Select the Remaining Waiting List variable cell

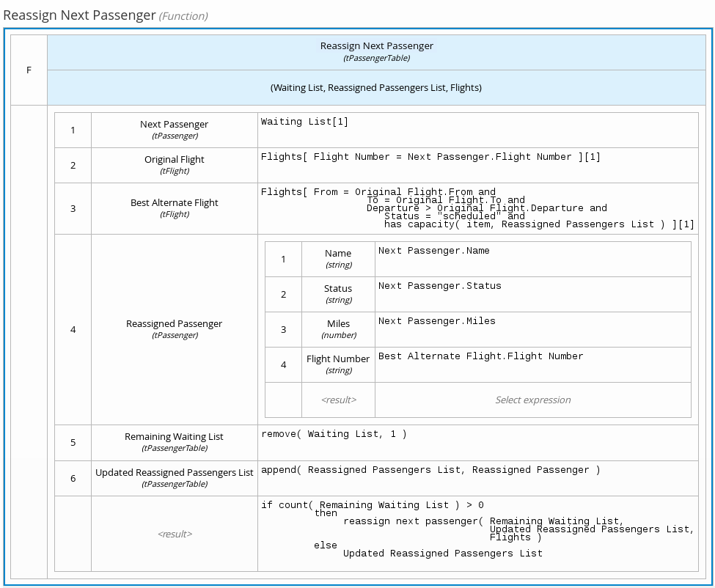tap(174, 442)
